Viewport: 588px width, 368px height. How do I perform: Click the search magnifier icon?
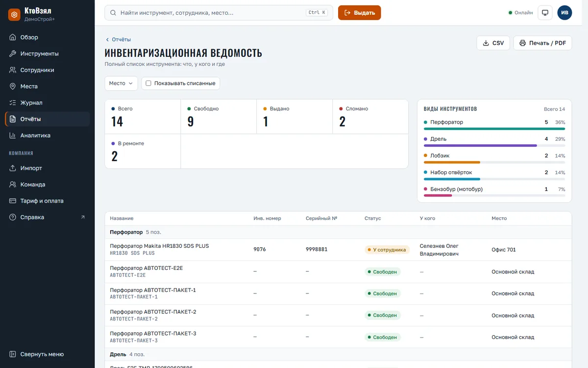[113, 13]
